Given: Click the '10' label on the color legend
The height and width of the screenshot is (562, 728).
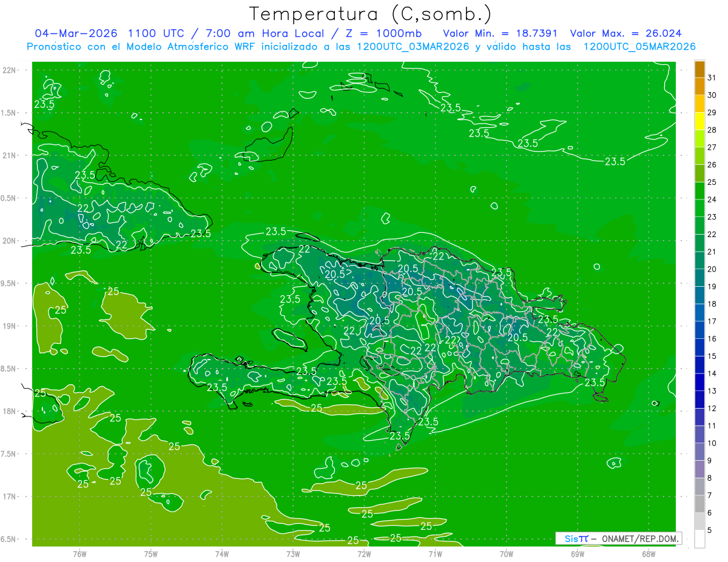Looking at the screenshot, I should (712, 443).
